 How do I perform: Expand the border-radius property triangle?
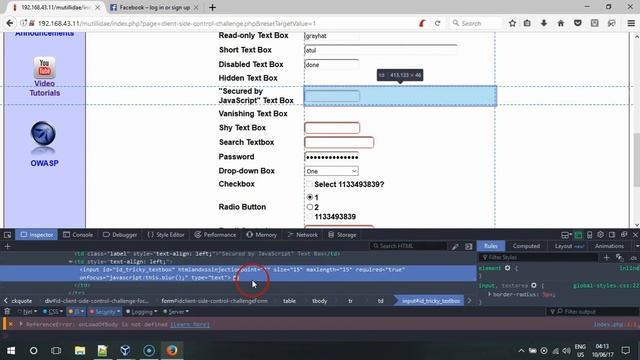click(x=489, y=294)
